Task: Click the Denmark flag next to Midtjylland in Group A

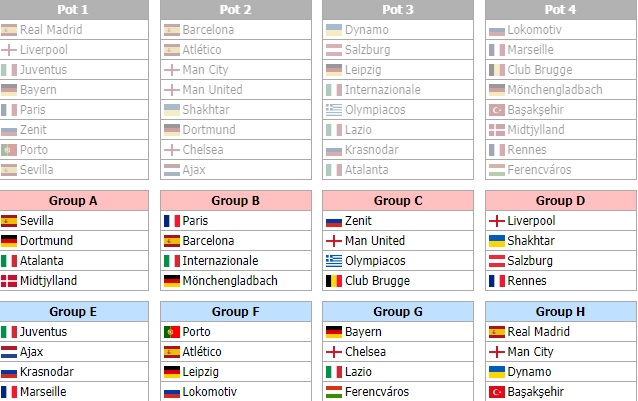Action: (x=9, y=281)
